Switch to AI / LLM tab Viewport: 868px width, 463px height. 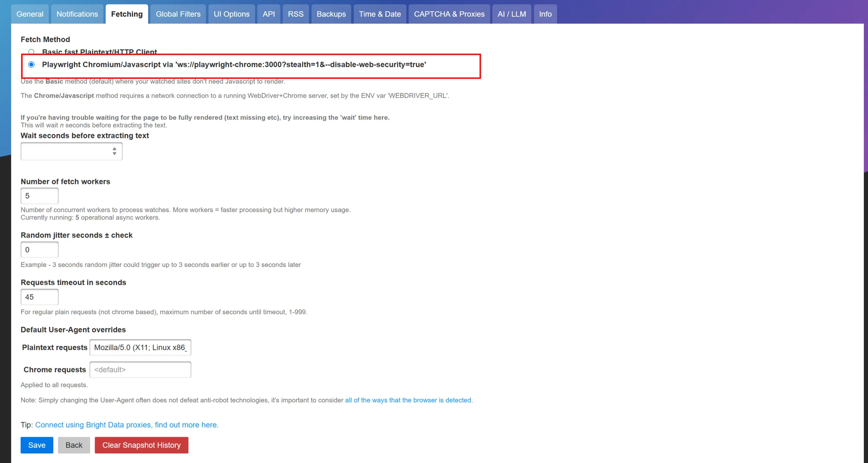[512, 14]
